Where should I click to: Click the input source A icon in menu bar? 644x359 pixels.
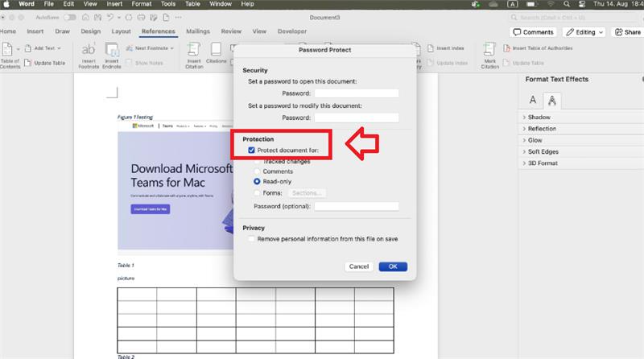513,4
